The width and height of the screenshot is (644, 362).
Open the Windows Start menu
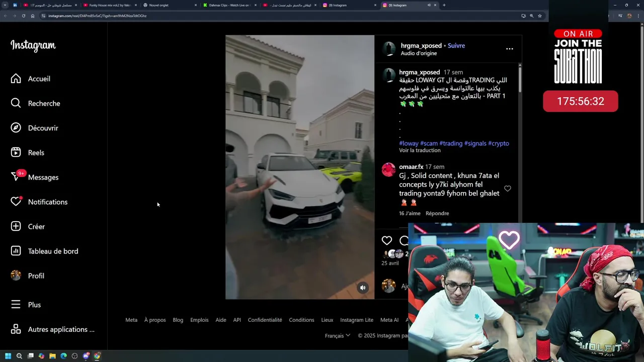coord(8,356)
